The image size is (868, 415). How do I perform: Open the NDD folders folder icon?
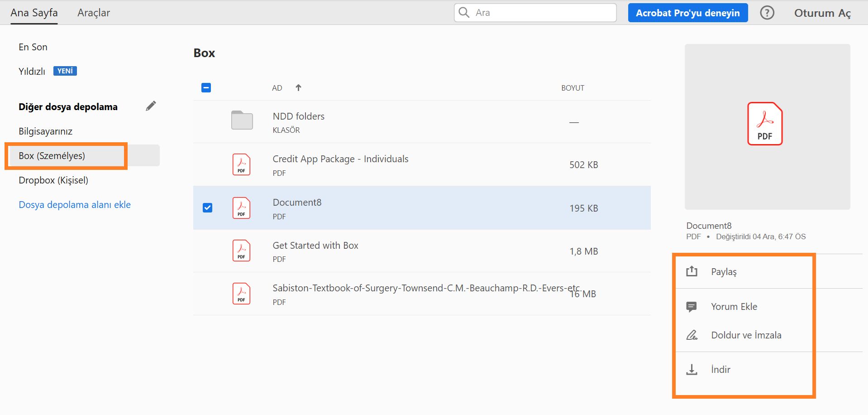coord(242,121)
